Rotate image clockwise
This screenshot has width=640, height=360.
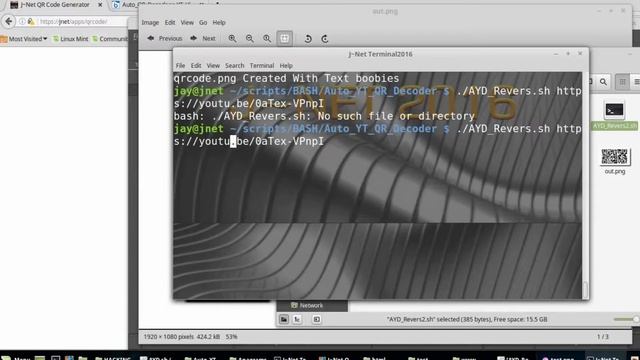pos(325,38)
